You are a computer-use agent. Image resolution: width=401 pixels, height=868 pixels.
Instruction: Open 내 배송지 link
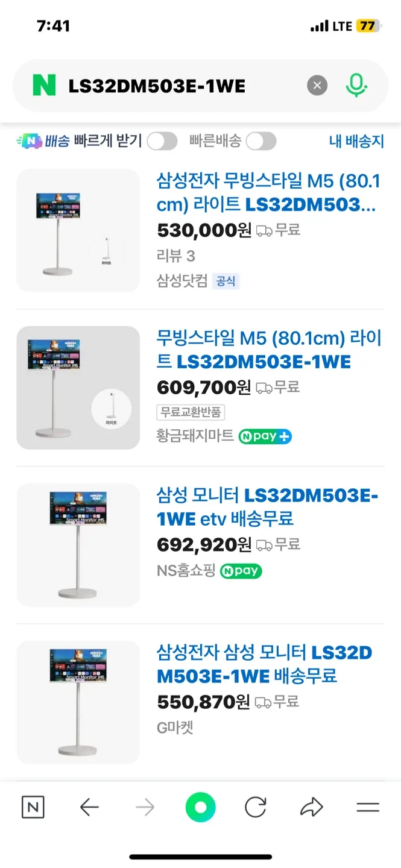click(356, 142)
